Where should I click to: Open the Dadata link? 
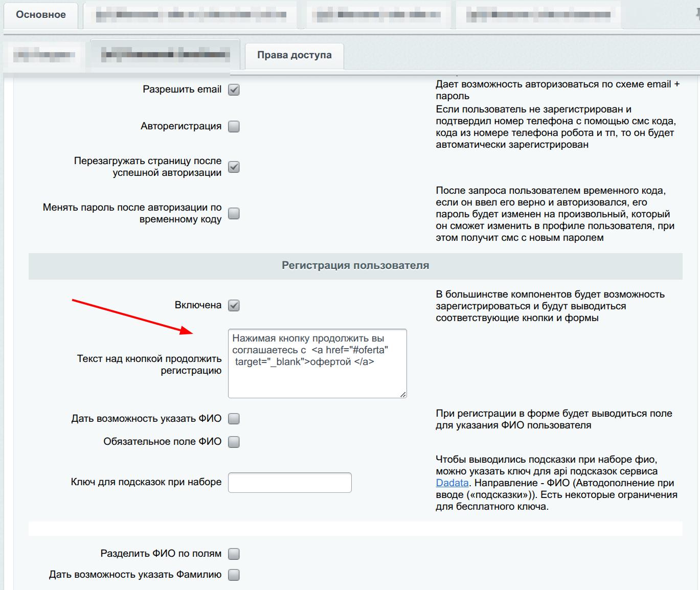[x=452, y=483]
